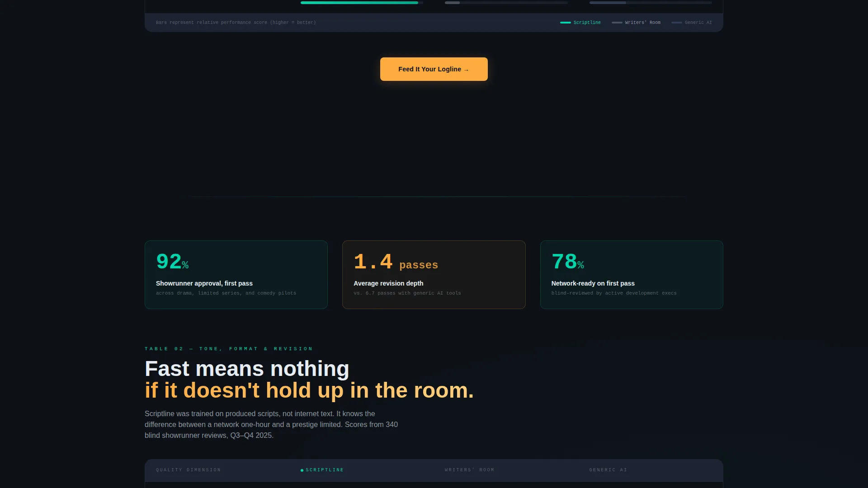This screenshot has height=488, width=868.
Task: Select the Writers' Room table column header
Action: [469, 470]
